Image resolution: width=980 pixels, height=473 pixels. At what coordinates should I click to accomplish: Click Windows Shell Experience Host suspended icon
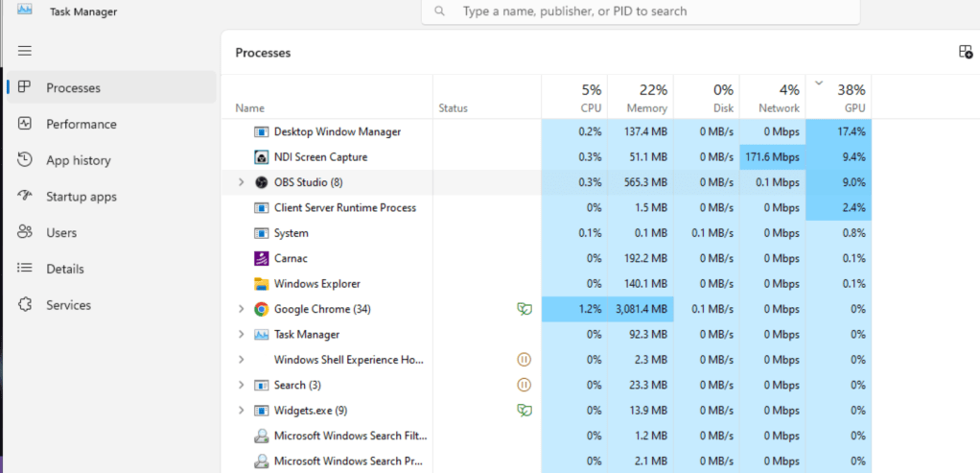pyautogui.click(x=525, y=360)
